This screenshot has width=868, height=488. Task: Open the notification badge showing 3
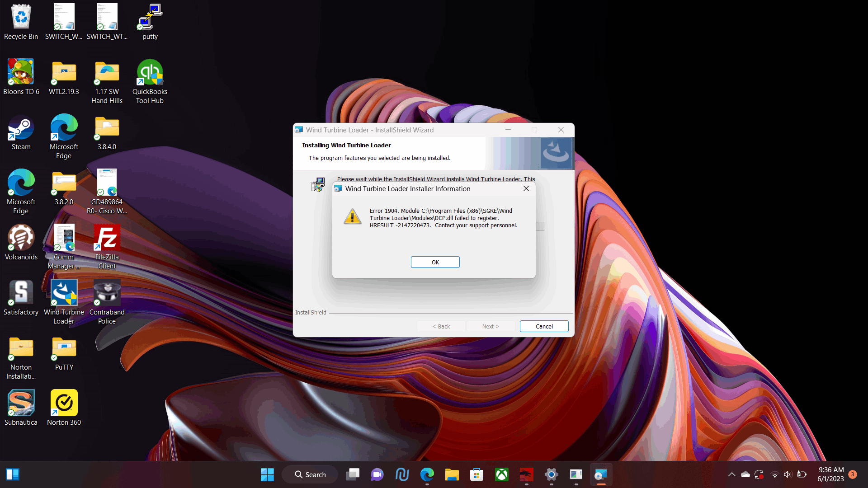[x=852, y=474]
